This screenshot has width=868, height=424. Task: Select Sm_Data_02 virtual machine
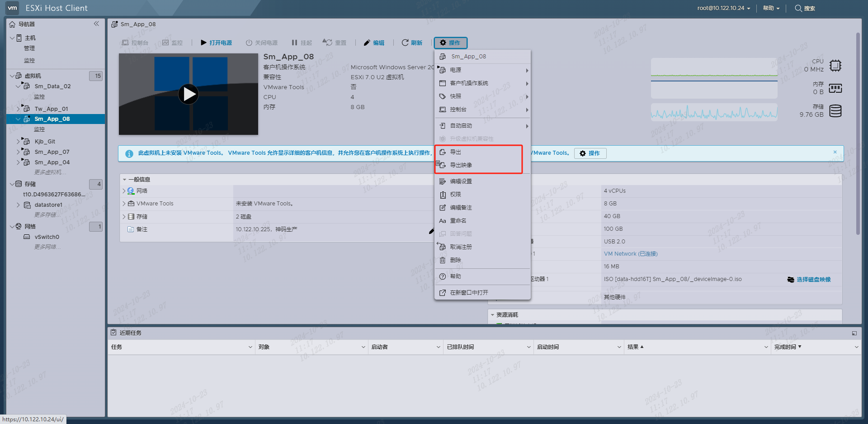point(52,86)
